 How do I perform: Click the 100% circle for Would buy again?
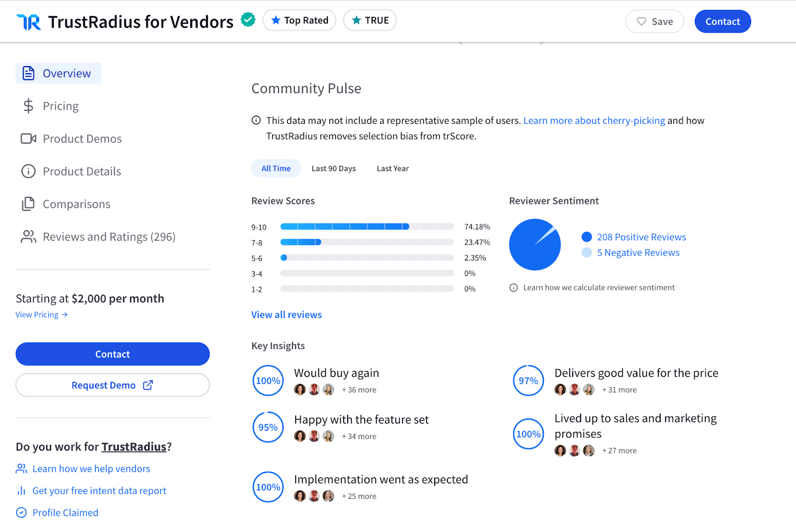coord(268,380)
